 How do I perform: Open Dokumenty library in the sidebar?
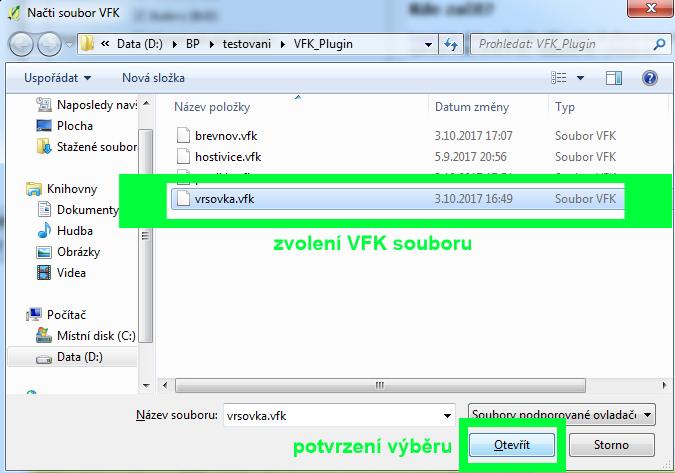(x=77, y=210)
